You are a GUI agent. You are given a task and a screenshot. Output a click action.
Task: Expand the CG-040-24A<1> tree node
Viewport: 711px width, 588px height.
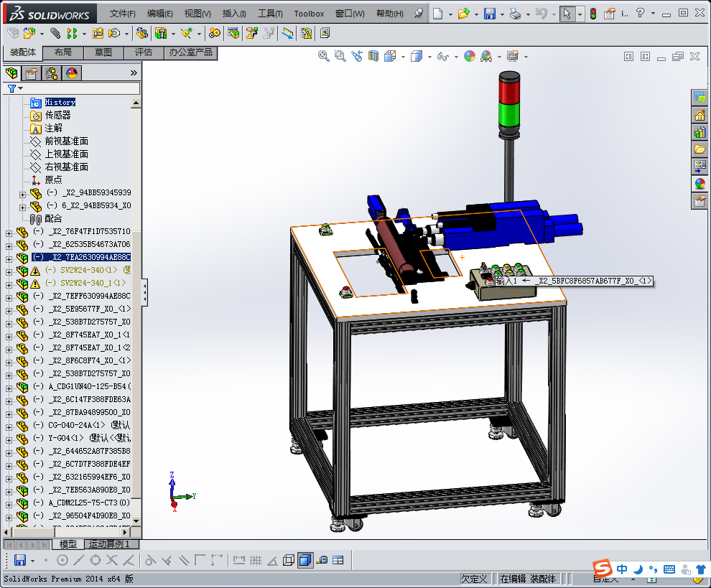point(9,427)
